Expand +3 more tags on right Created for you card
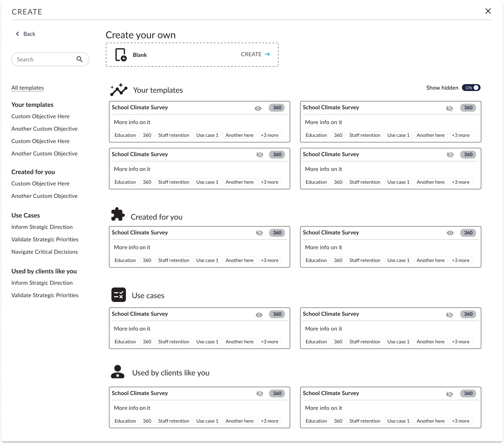This screenshot has width=504, height=444. 461,260
